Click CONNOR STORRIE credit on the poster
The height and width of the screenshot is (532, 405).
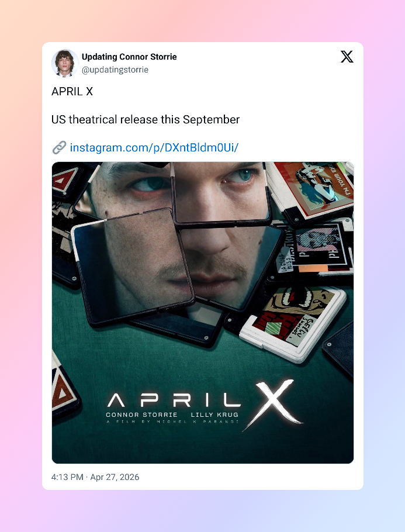(141, 414)
